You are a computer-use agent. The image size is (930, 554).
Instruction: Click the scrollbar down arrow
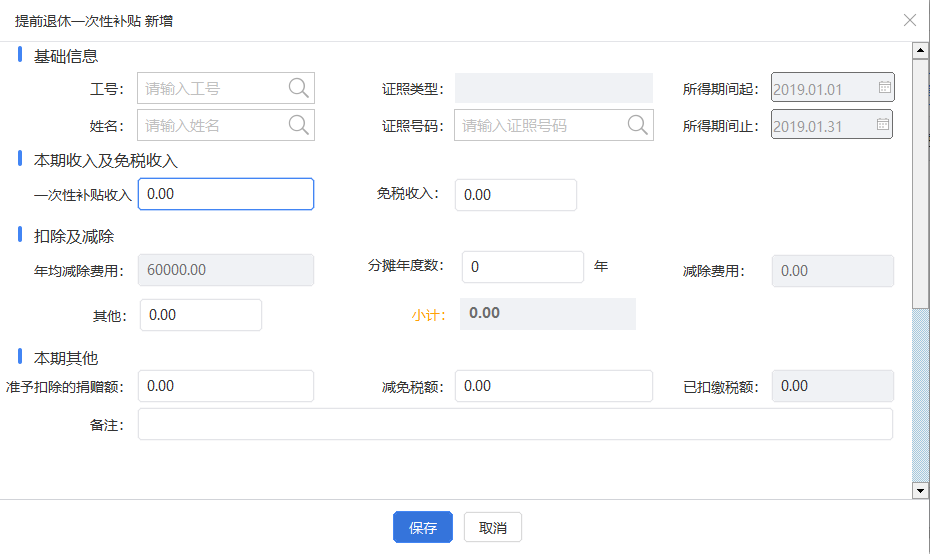click(x=920, y=491)
